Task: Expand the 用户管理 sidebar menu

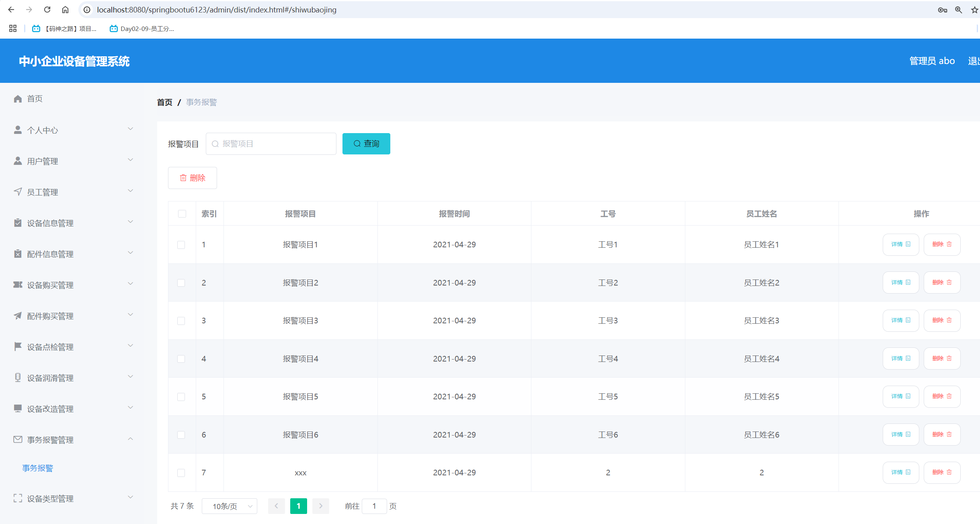Action: click(72, 161)
